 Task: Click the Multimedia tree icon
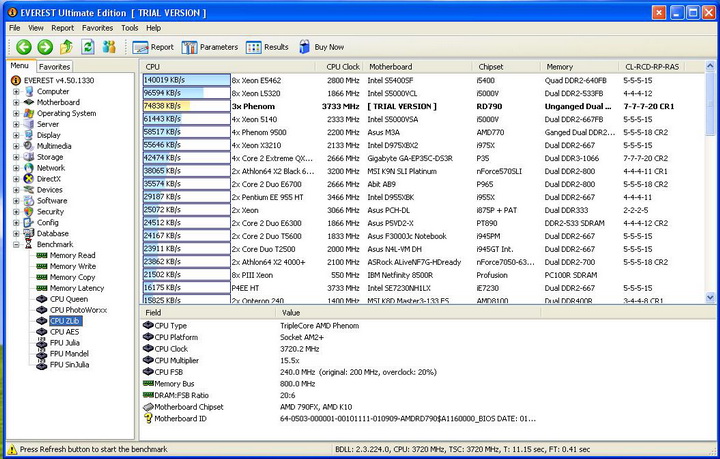29,146
